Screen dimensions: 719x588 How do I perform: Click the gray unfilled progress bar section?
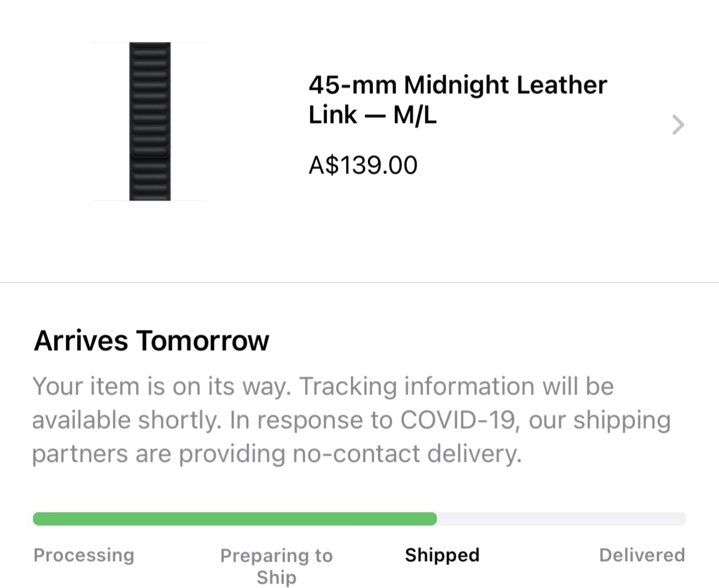pos(561,519)
